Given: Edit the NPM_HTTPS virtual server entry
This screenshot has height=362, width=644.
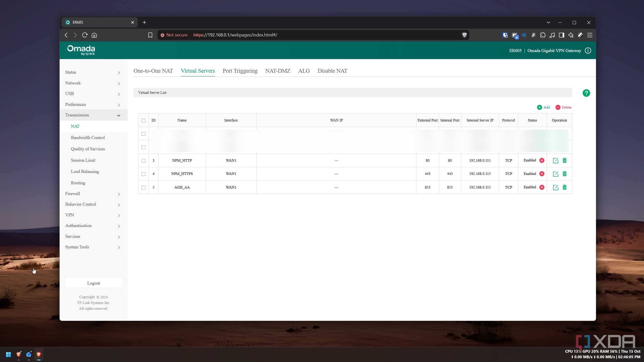Looking at the screenshot, I should click(x=555, y=174).
